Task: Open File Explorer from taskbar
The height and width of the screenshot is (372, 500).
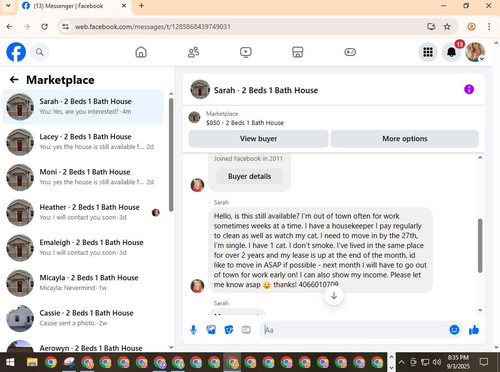Action: 32,362
